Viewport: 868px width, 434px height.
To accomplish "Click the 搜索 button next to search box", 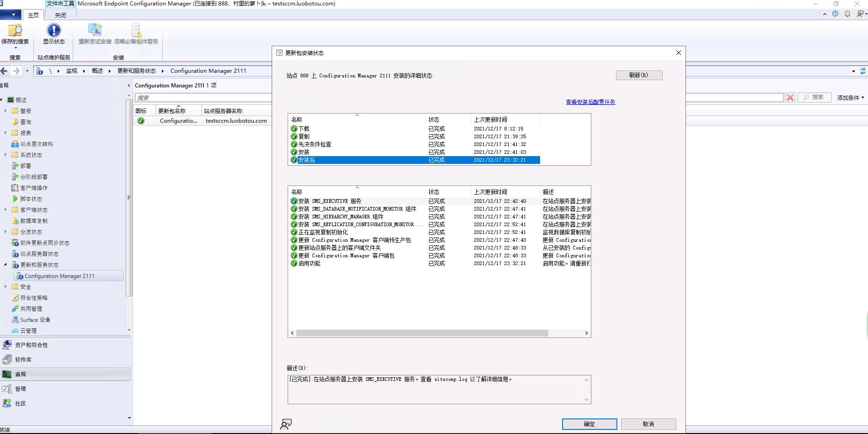I will click(x=814, y=97).
